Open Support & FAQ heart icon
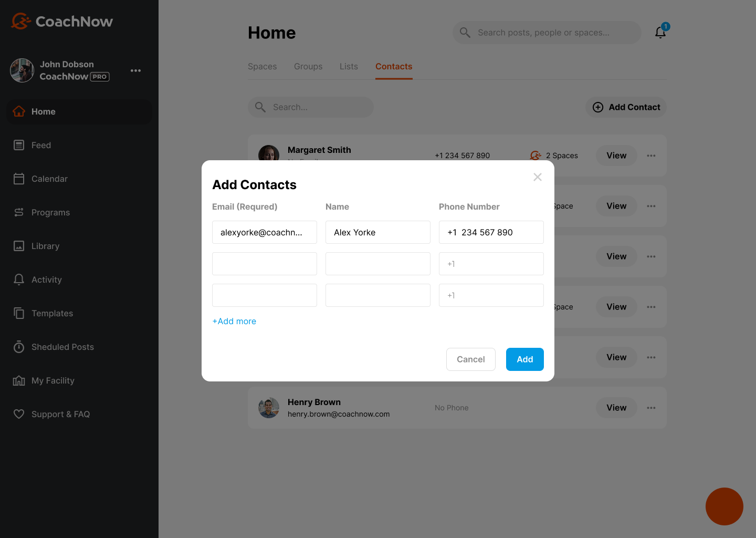 pos(19,414)
